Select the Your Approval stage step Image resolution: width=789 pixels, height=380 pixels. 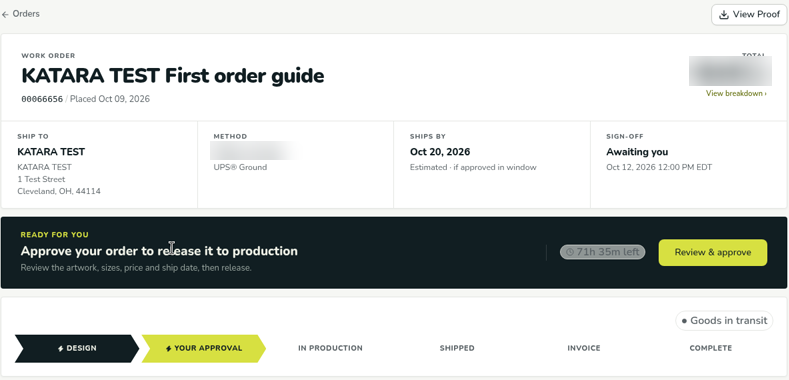click(x=204, y=348)
